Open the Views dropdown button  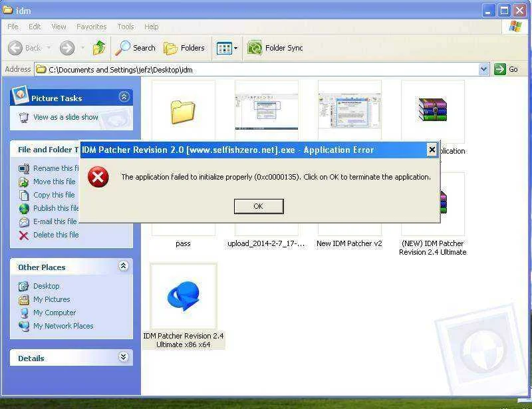pyautogui.click(x=227, y=48)
